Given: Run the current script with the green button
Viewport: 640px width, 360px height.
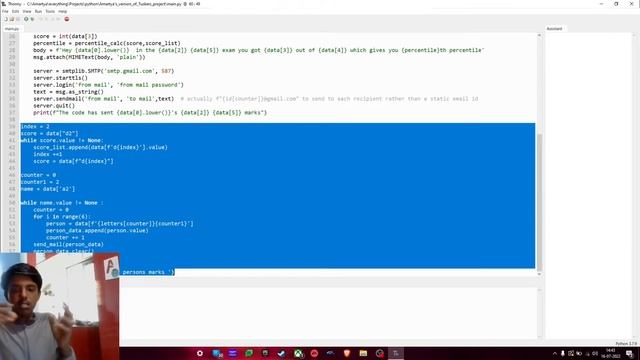Looking at the screenshot, I should tap(26, 19).
